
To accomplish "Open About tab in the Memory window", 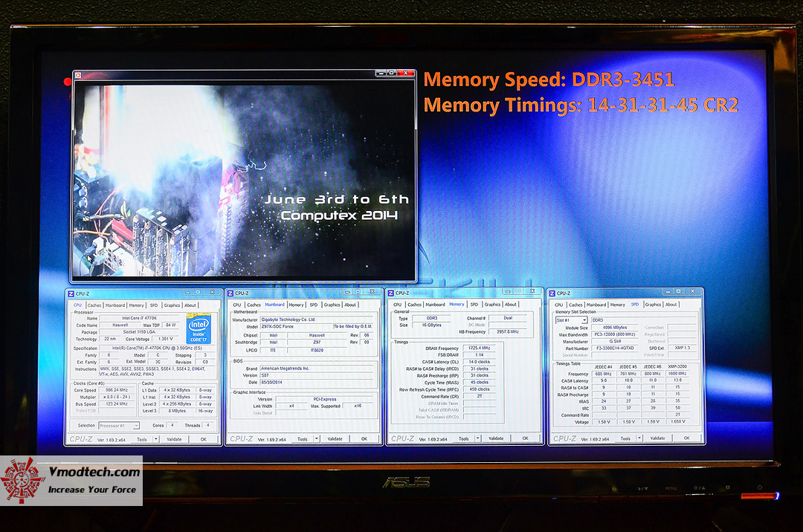I will [511, 305].
